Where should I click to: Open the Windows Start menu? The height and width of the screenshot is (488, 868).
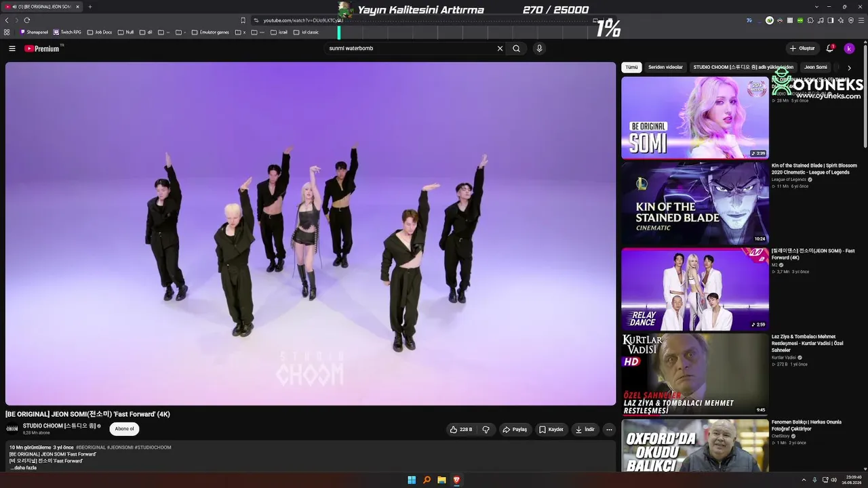point(412,480)
